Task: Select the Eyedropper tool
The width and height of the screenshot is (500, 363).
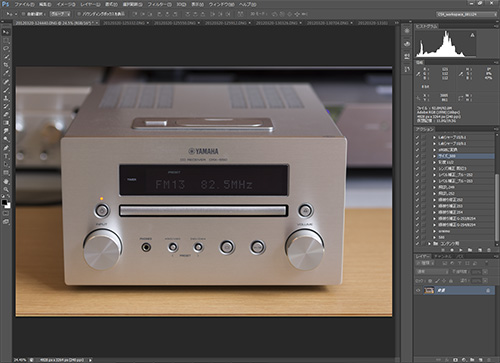Action: [x=6, y=73]
